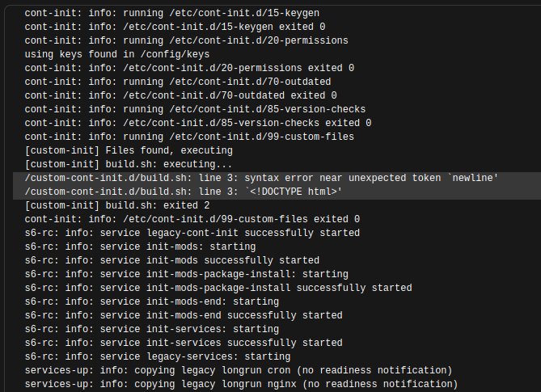
Task: Click the 'running /etc/cont-init.d/70-outdated' line
Action: (x=178, y=82)
